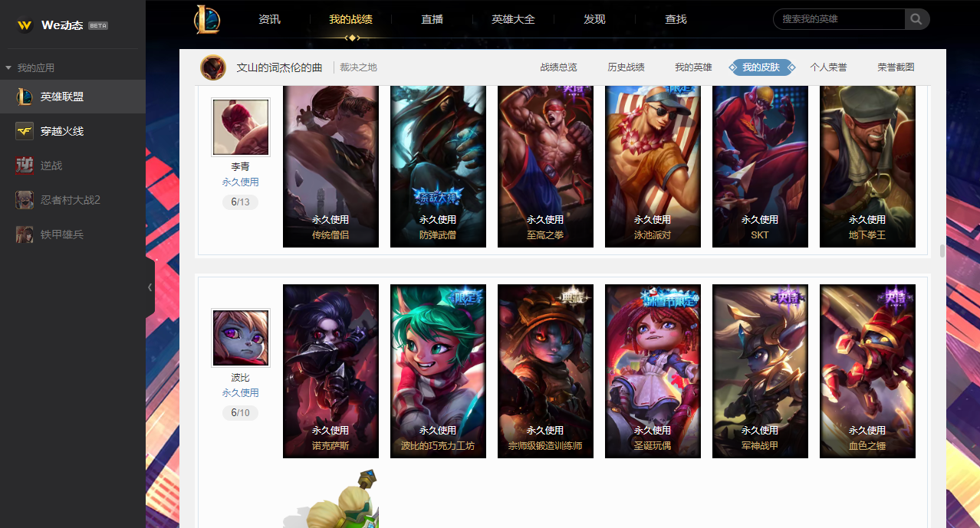Open the 英雄大全 menu
This screenshot has width=980, height=528.
[513, 19]
